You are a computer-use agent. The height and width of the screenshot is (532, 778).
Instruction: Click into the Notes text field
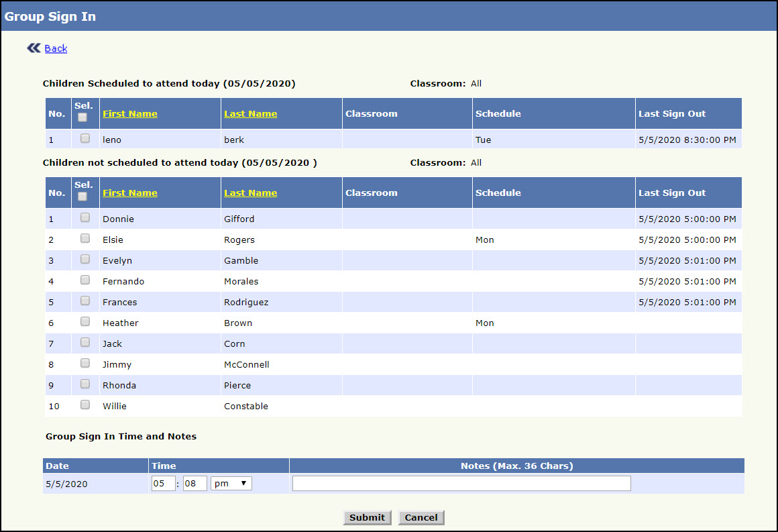point(461,484)
